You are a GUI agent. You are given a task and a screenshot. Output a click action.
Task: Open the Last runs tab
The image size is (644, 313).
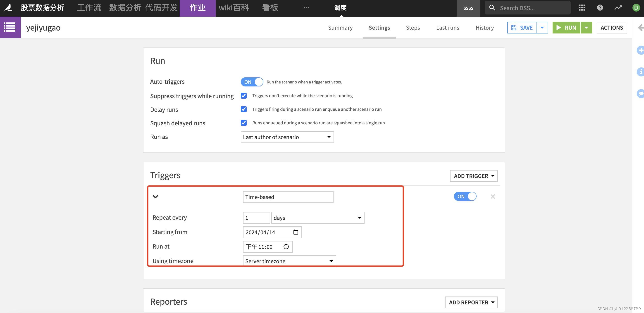[448, 28]
